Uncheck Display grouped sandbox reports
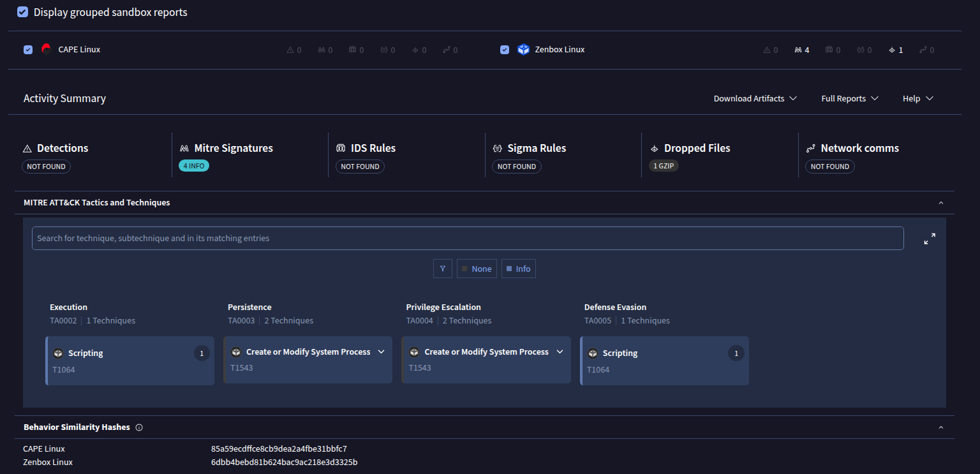Viewport: 980px width, 474px height. point(22,11)
